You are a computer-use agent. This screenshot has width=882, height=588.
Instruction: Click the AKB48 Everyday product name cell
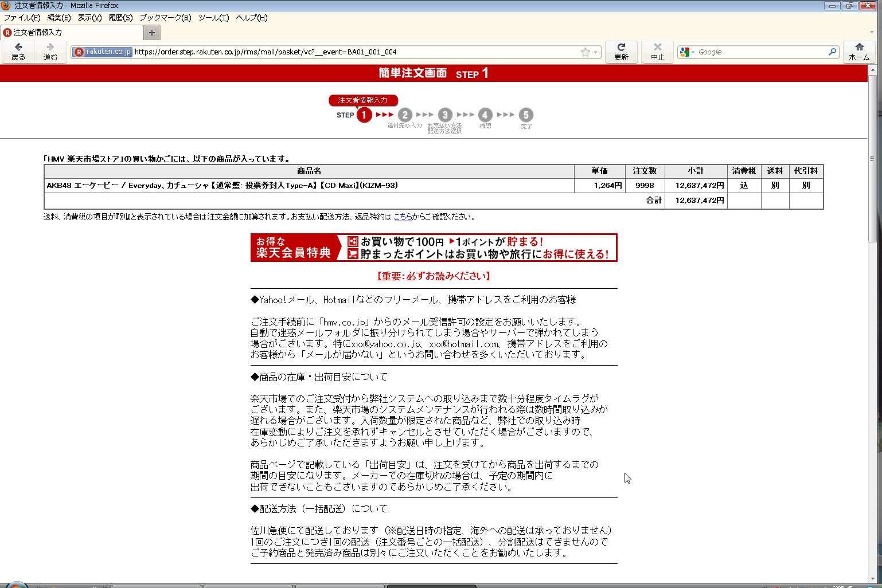[309, 186]
